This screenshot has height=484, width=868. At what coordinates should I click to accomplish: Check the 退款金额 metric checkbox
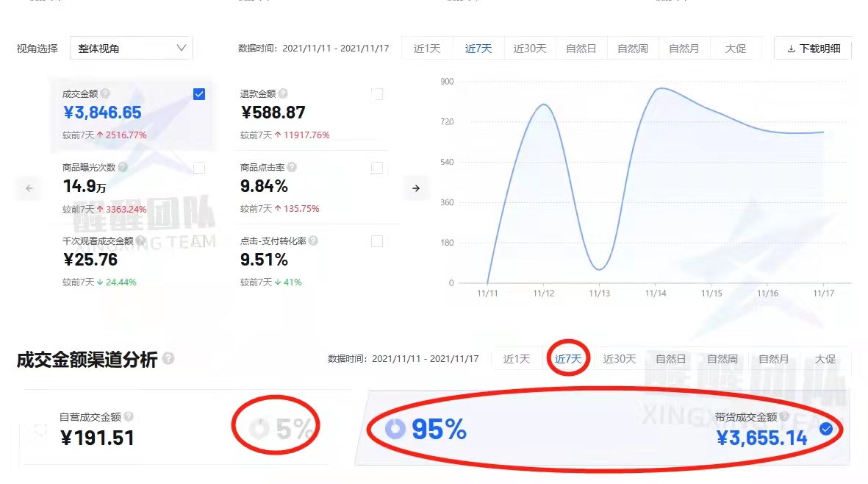[377, 94]
